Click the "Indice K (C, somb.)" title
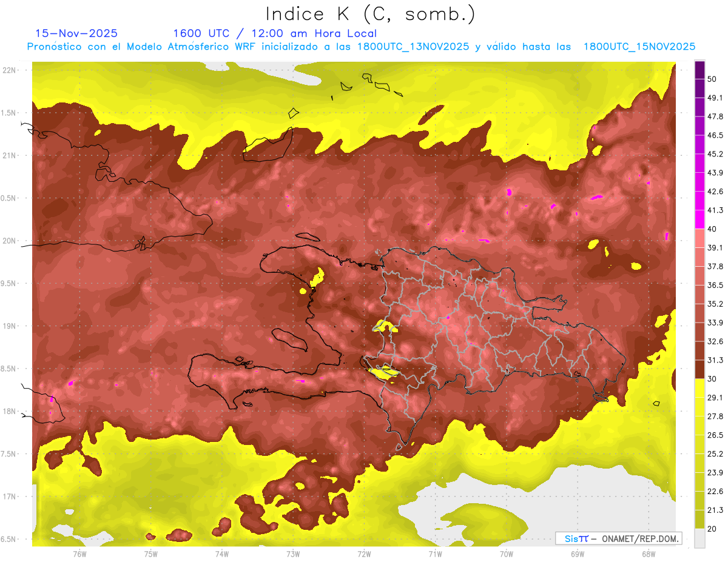Viewport: 728px width, 562px height. coord(371,14)
